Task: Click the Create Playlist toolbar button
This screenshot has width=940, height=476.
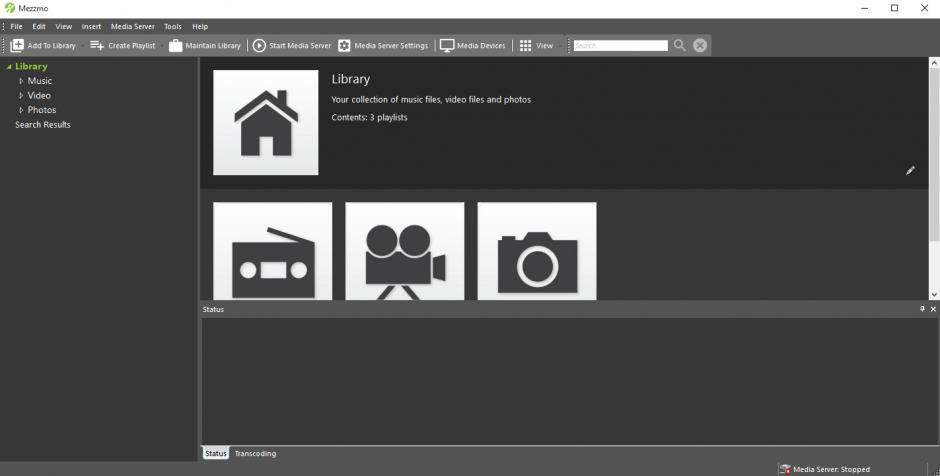Action: (122, 46)
